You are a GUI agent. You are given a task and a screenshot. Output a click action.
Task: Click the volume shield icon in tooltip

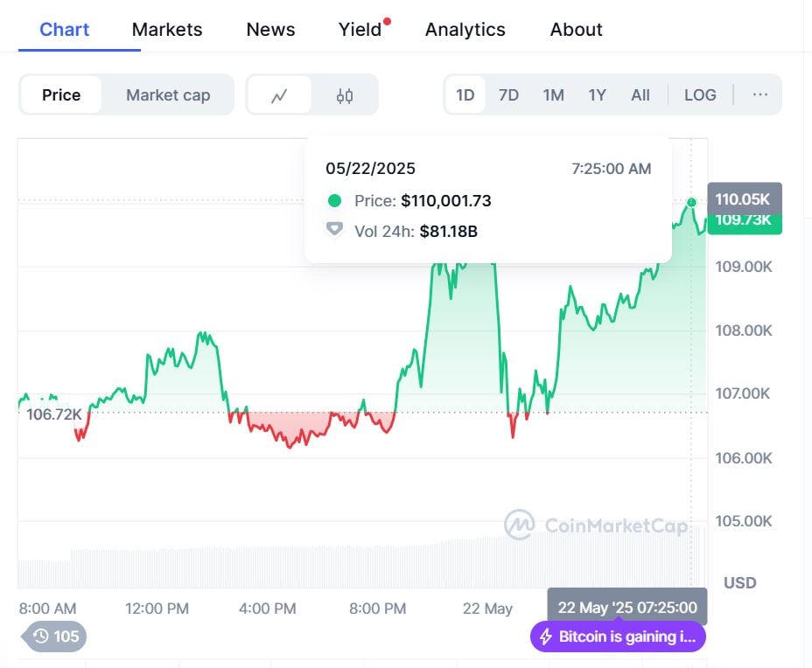(x=334, y=231)
